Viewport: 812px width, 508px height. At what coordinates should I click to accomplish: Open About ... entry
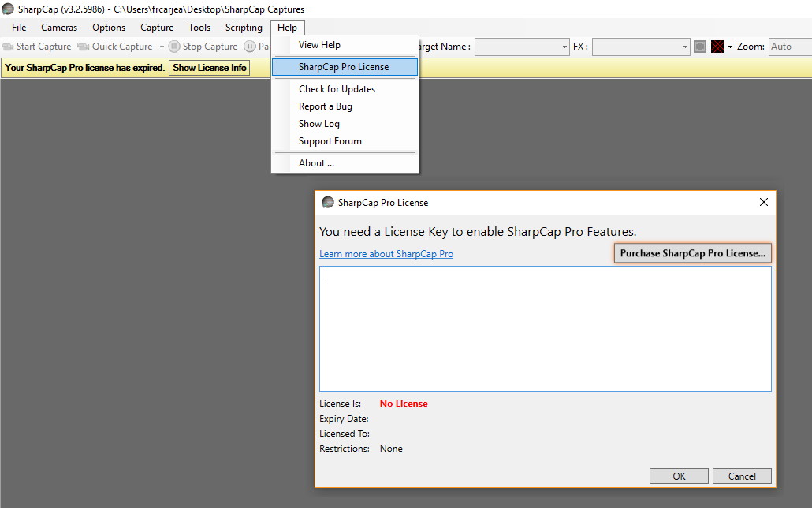[x=345, y=163]
